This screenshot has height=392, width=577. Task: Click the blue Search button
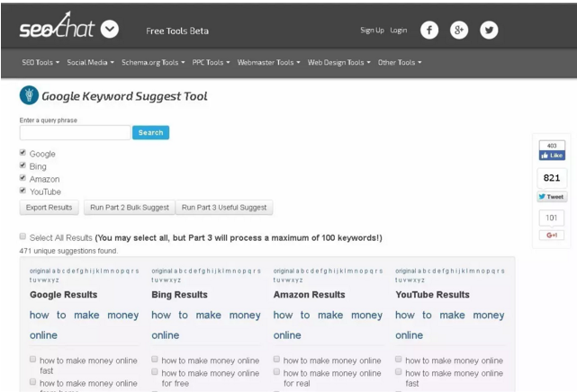pyautogui.click(x=151, y=133)
